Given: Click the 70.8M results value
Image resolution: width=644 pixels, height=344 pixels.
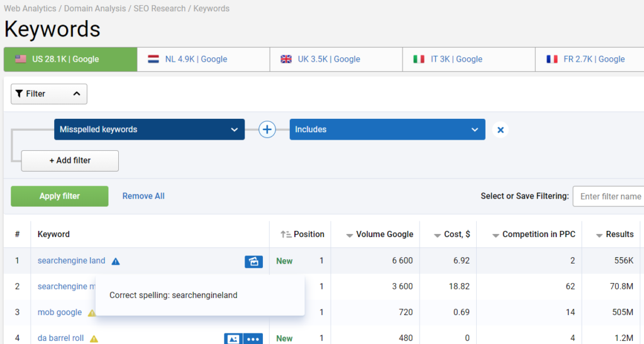Looking at the screenshot, I should (x=621, y=287).
